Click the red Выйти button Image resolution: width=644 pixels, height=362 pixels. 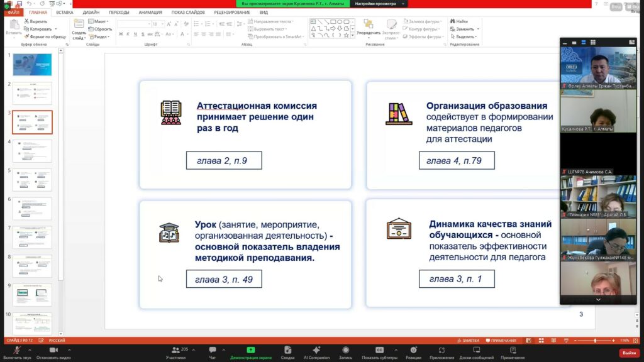pyautogui.click(x=629, y=353)
